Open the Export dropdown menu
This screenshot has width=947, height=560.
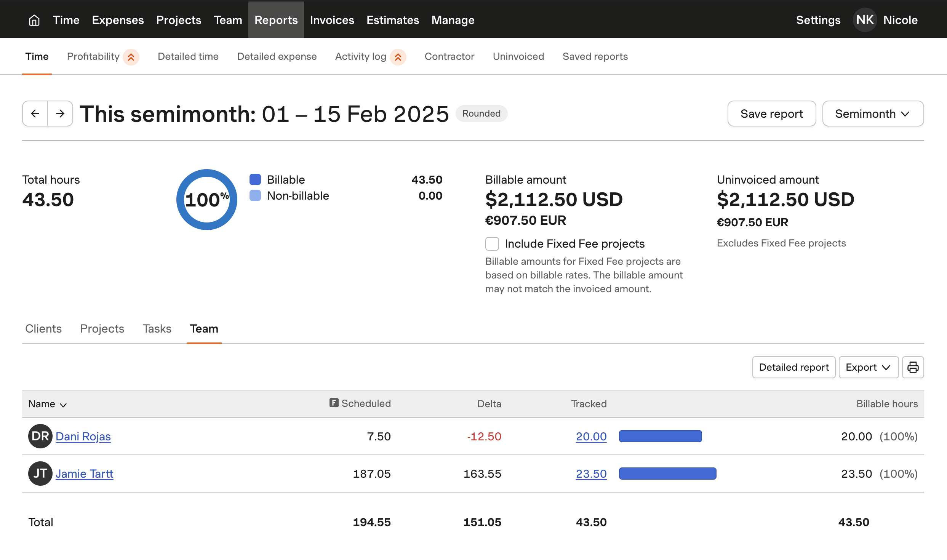pyautogui.click(x=869, y=367)
